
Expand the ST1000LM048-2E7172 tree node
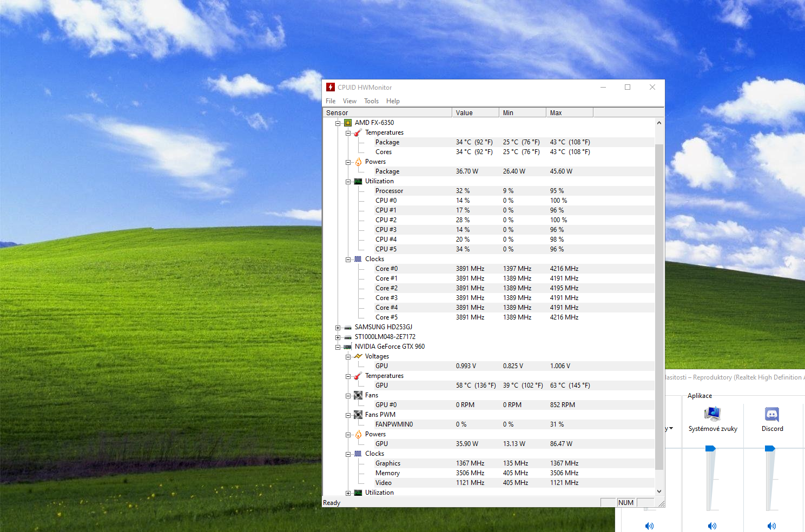point(338,337)
